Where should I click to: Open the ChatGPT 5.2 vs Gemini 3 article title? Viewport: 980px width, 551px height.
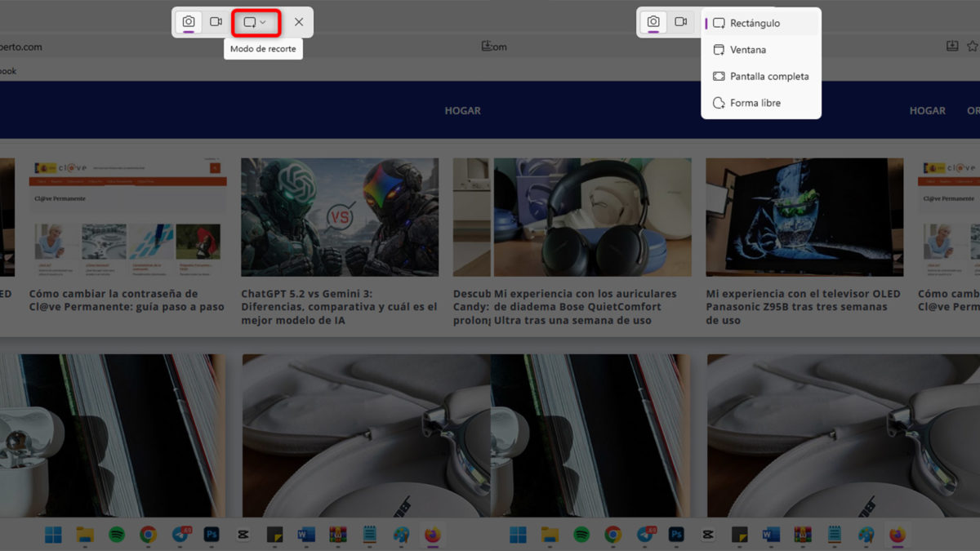pos(339,307)
